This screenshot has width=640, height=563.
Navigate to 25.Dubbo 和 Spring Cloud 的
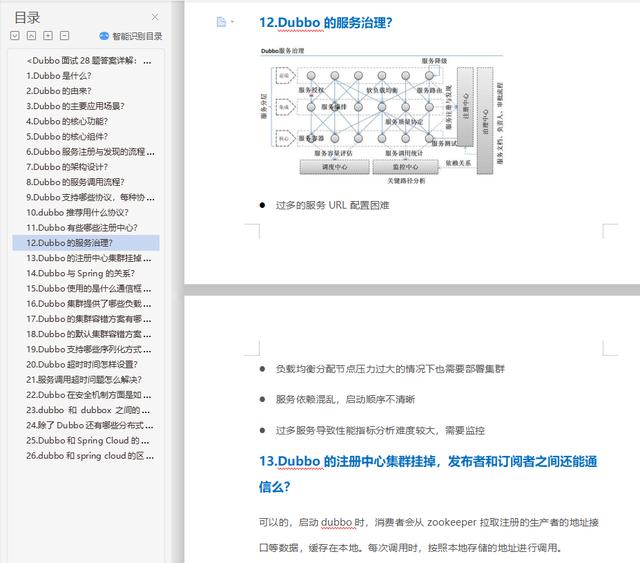click(87, 441)
